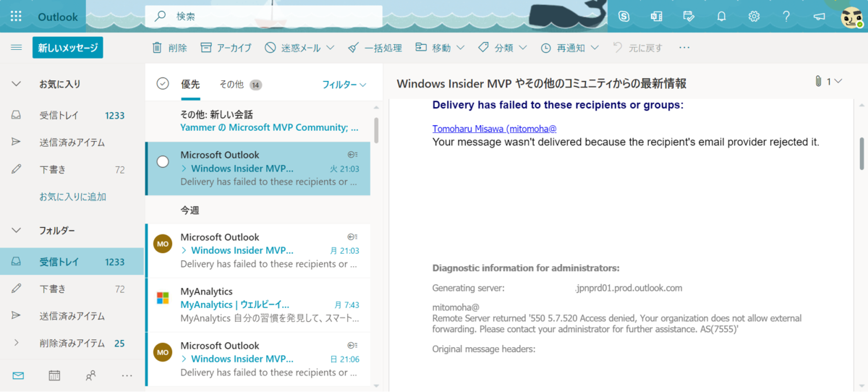Switch to Calendar view in bottom bar

pos(54,375)
